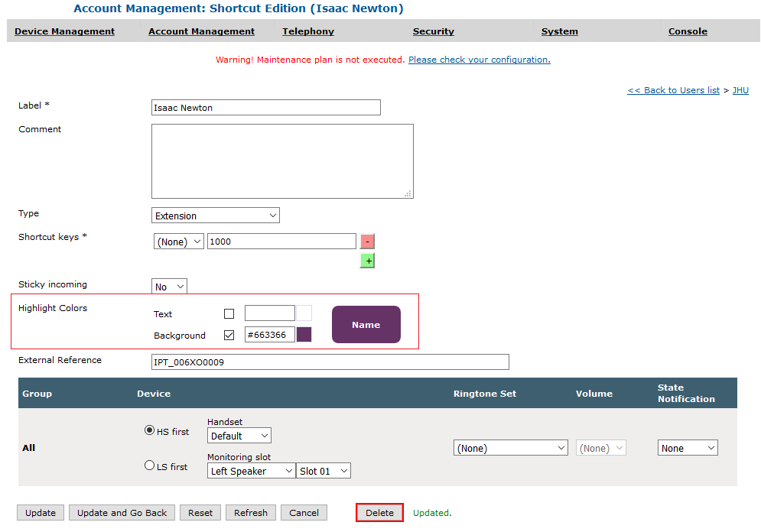761x532 pixels.
Task: Open the Handset Default dropdown
Action: [x=239, y=436]
